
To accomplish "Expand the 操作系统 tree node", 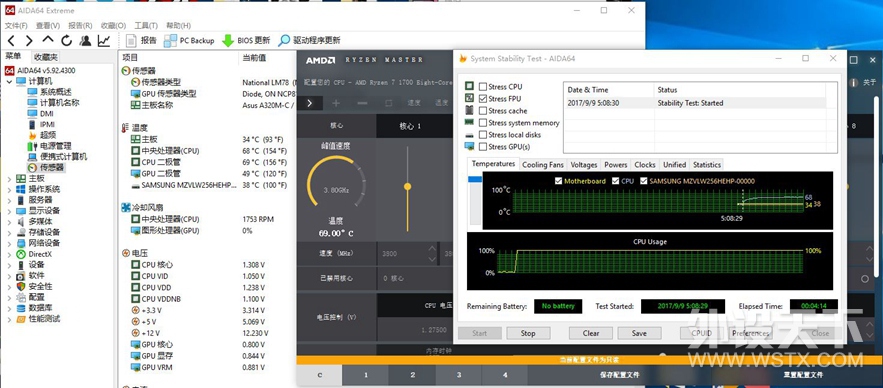I will pyautogui.click(x=9, y=189).
